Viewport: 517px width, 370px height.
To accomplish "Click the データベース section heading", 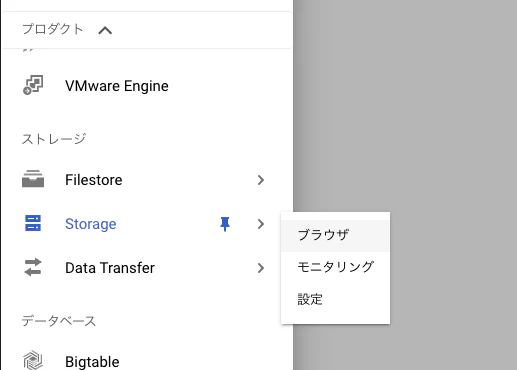I will pyautogui.click(x=59, y=321).
